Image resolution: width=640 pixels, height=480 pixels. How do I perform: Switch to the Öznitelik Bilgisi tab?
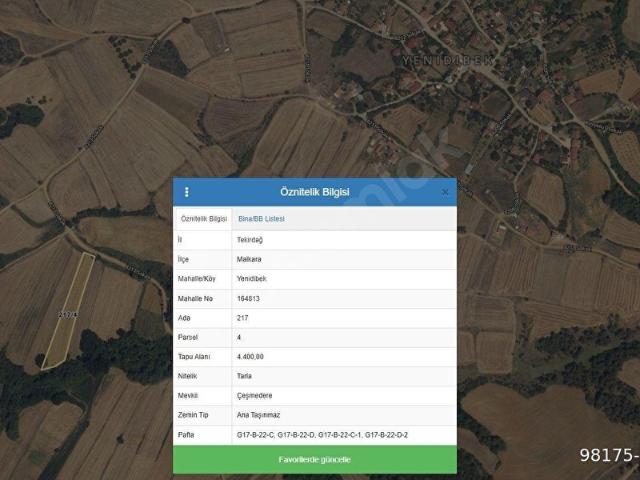coord(203,219)
